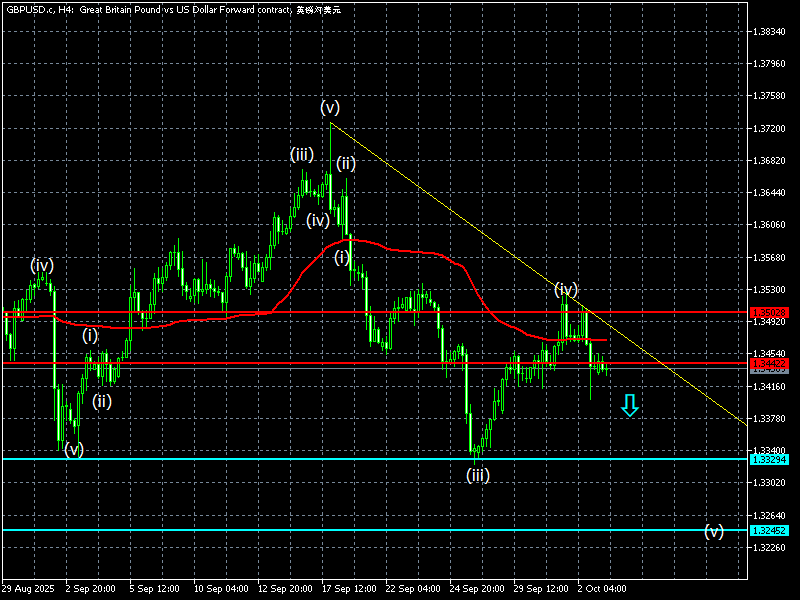Click the cyan 1.33294 price tag
Screen dimensions: 800x600
click(769, 460)
